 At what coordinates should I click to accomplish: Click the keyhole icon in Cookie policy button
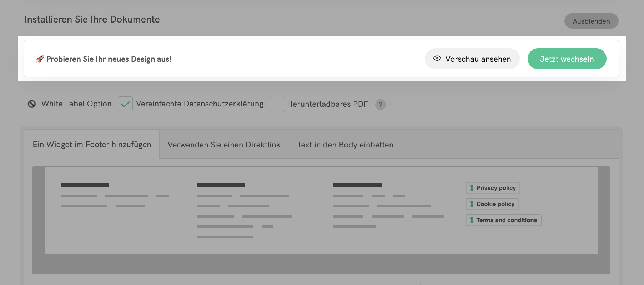472,204
